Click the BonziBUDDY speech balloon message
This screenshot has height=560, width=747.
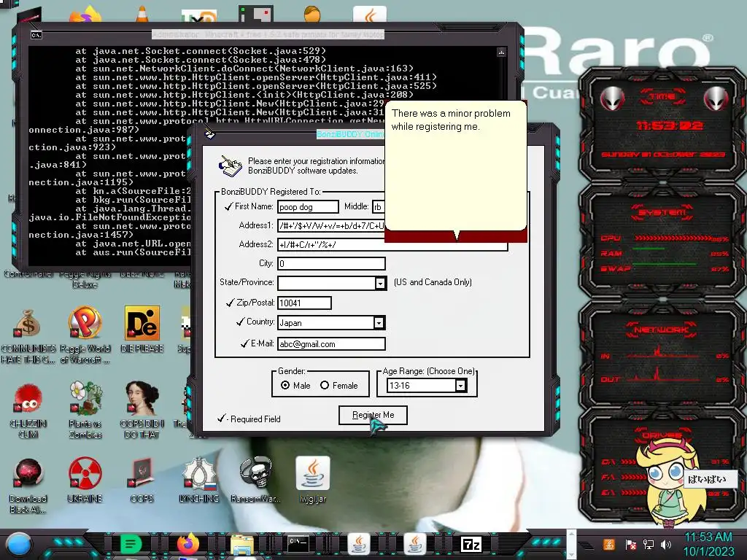455,166
